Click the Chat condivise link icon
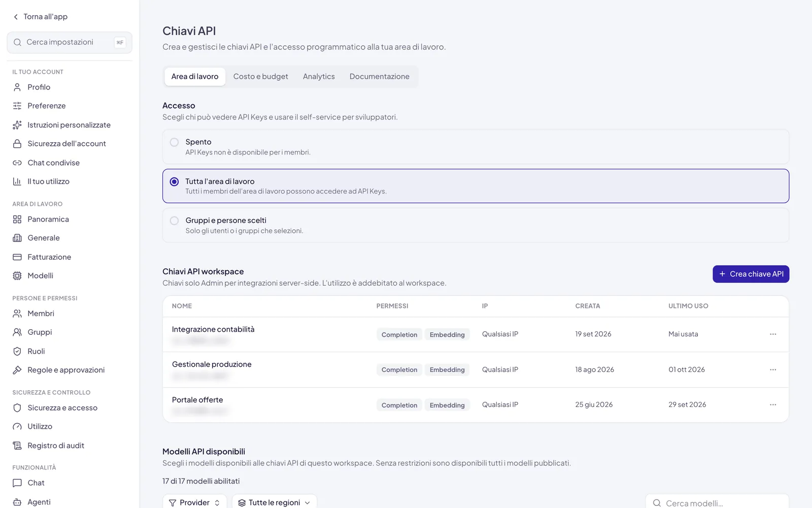 click(17, 163)
